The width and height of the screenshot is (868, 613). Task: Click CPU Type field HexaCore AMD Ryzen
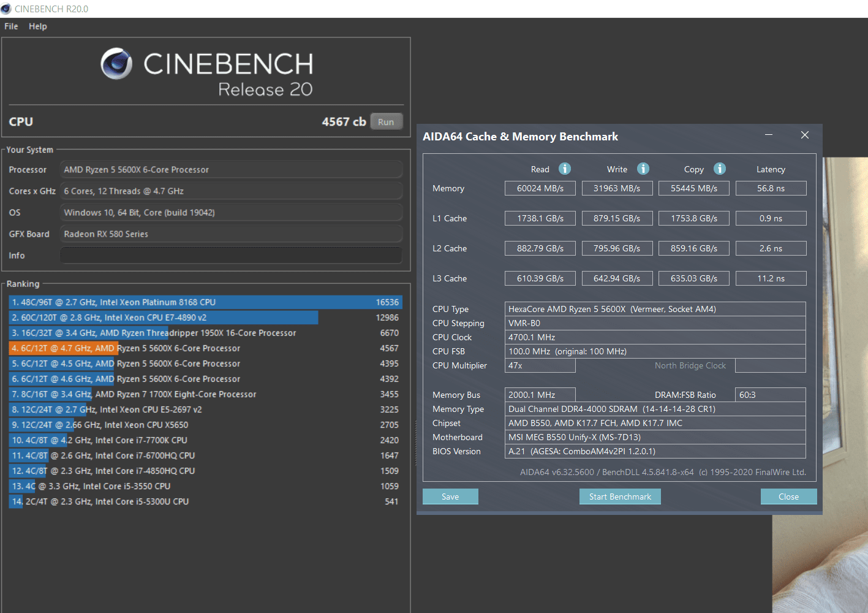[x=655, y=309]
